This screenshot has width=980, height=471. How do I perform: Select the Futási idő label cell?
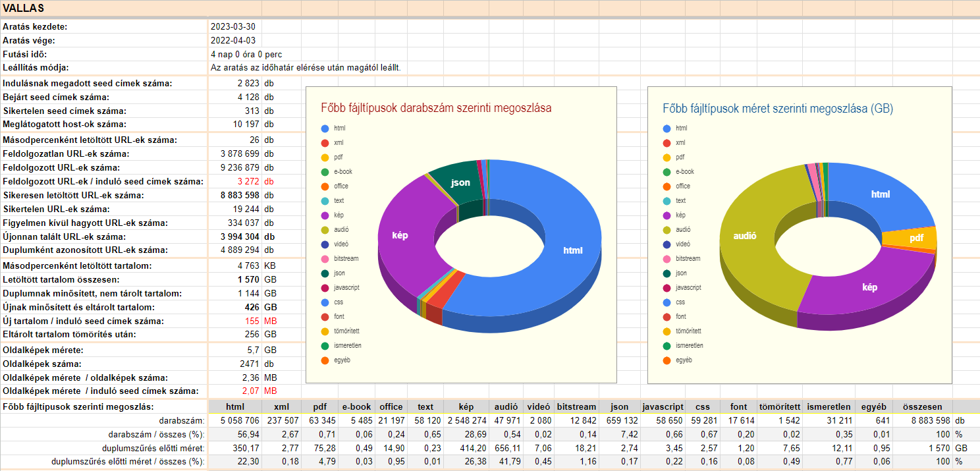pyautogui.click(x=25, y=54)
